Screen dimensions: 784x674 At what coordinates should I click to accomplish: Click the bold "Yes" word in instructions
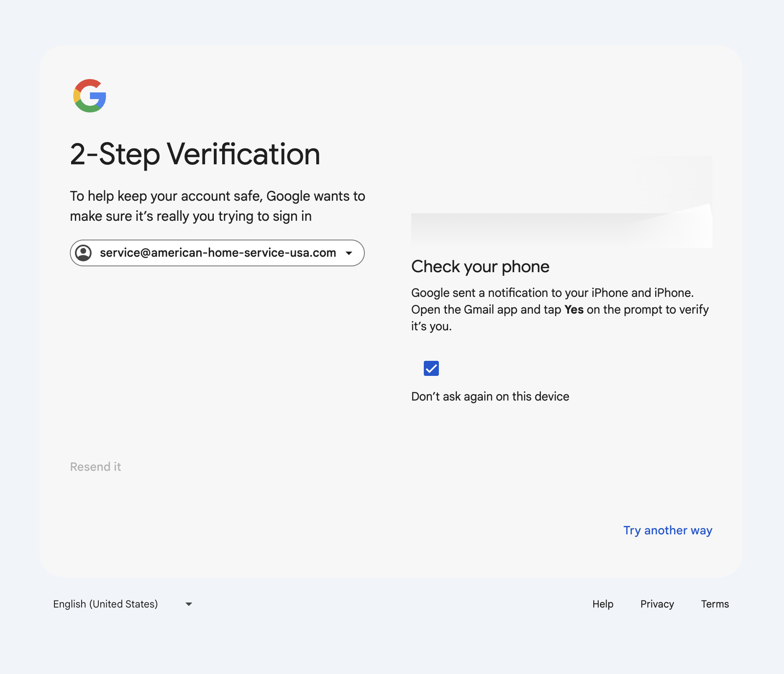(x=574, y=310)
